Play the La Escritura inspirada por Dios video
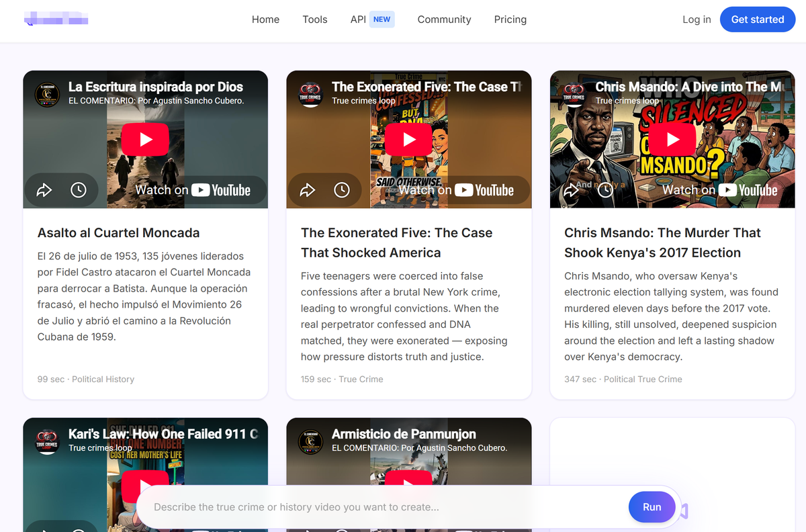Screen dimensions: 806x532 tap(145, 140)
